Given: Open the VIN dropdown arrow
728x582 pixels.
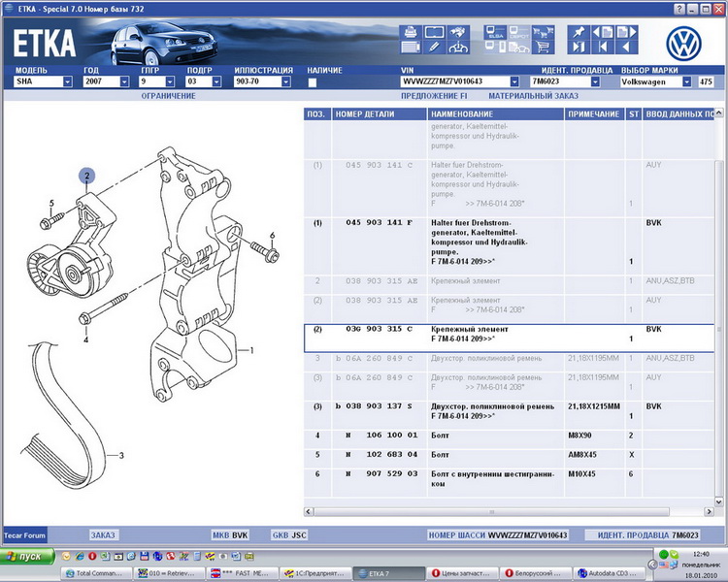Looking at the screenshot, I should click(x=514, y=81).
